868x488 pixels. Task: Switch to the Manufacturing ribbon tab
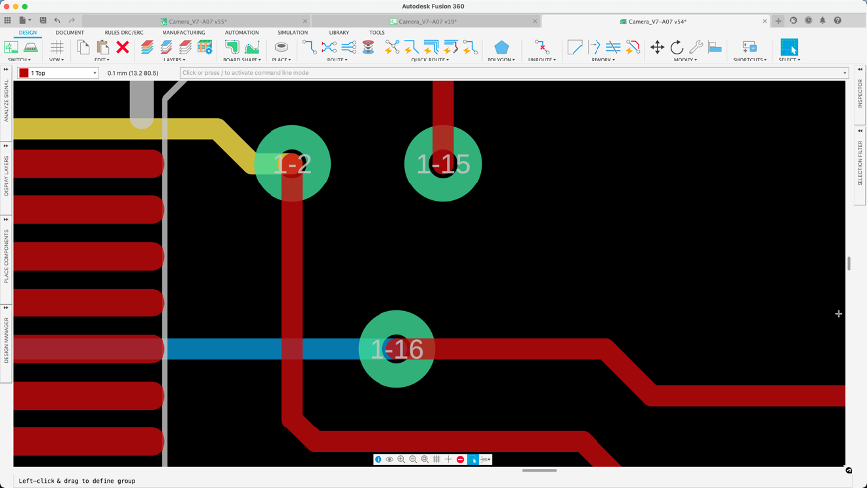(x=183, y=32)
